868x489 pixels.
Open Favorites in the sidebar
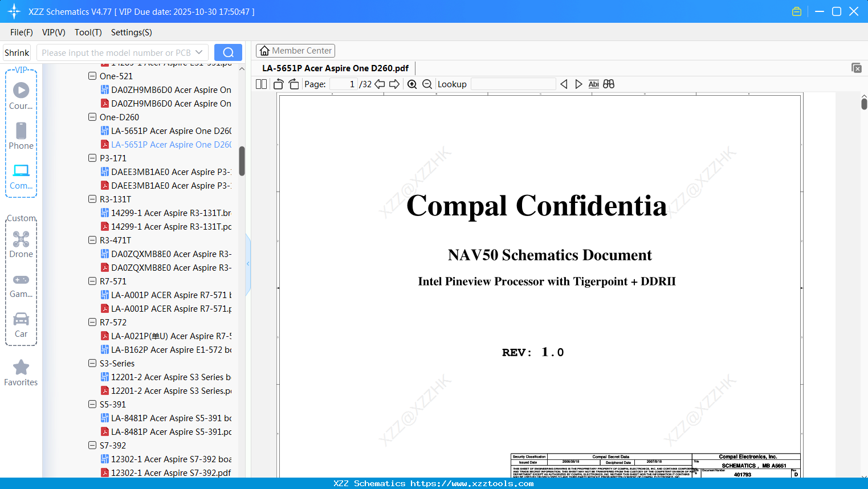(x=21, y=373)
